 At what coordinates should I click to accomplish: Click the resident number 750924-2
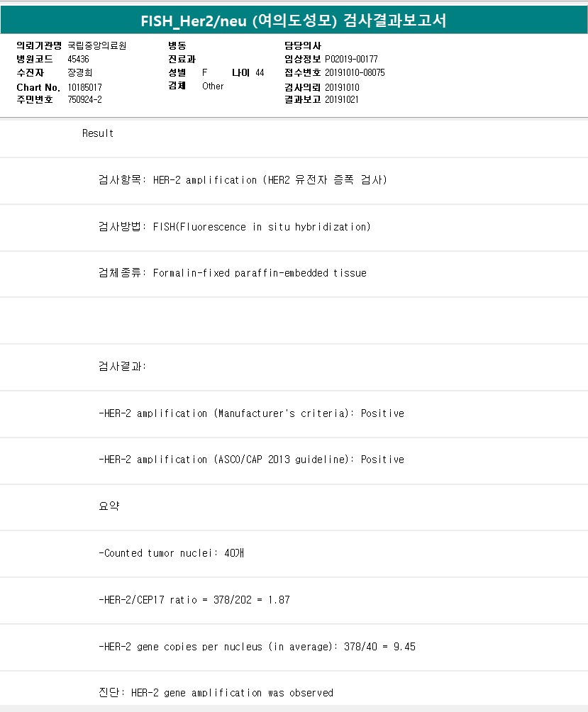[x=85, y=99]
